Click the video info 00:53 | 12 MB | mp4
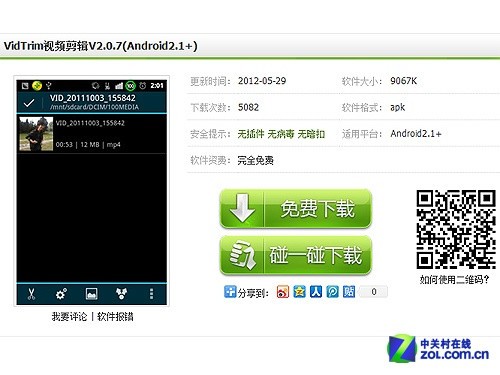Screen dimensions: 500x375 pyautogui.click(x=88, y=145)
